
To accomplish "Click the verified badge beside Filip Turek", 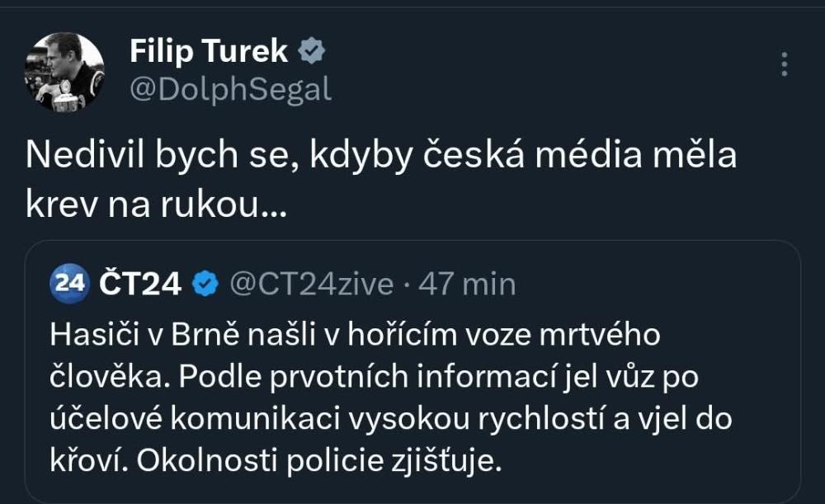I will pos(312,52).
